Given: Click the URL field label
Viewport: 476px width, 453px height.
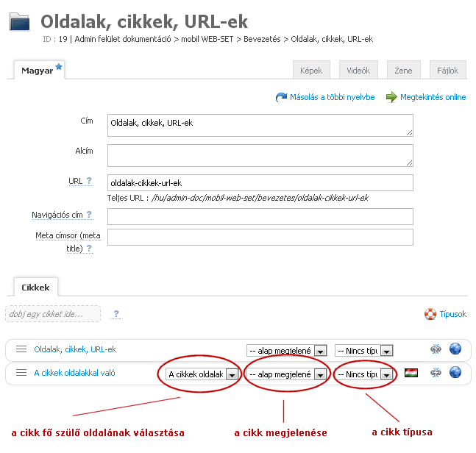Looking at the screenshot, I should click(76, 181).
